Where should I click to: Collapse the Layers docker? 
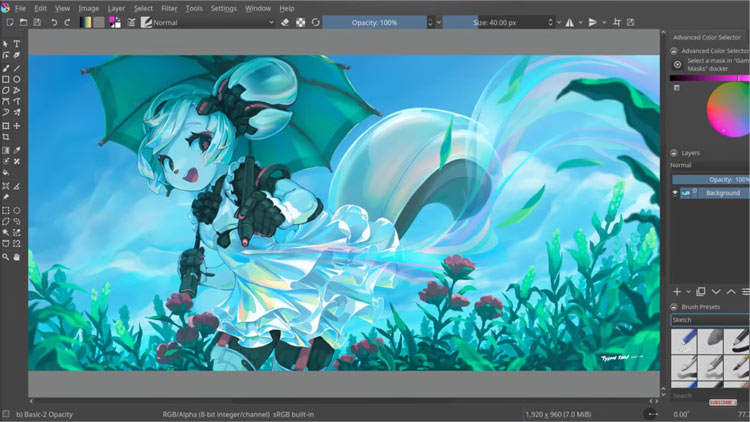[674, 153]
